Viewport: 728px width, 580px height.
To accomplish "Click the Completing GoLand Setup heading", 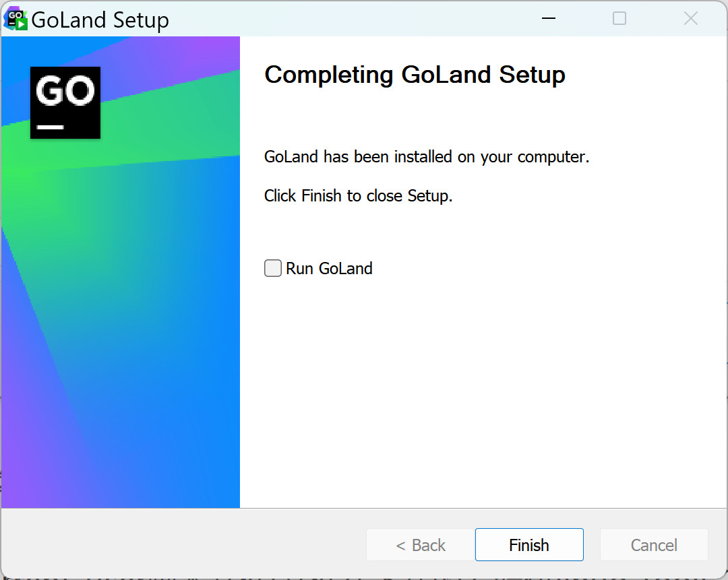I will (415, 75).
